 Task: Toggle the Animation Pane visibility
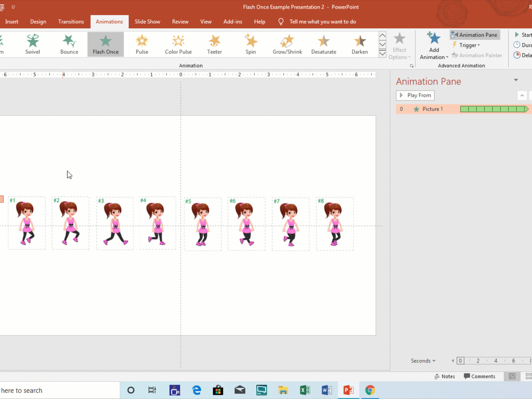coord(475,35)
